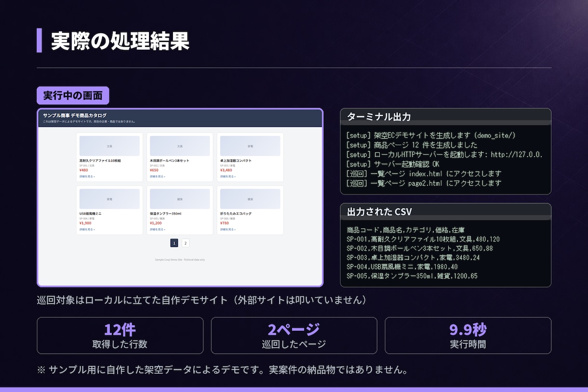Click the thumbnail image of 折りたたみエコバッグ
Image resolution: width=588 pixels, height=392 pixels.
point(250,199)
